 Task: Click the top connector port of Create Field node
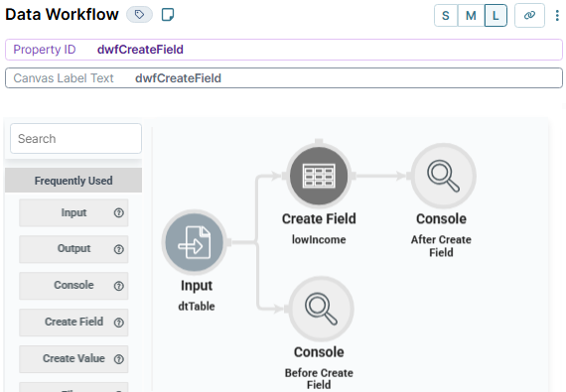coord(319,141)
